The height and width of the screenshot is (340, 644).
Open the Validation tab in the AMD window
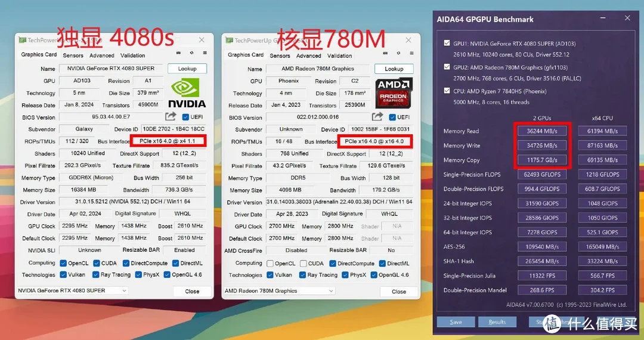point(339,56)
